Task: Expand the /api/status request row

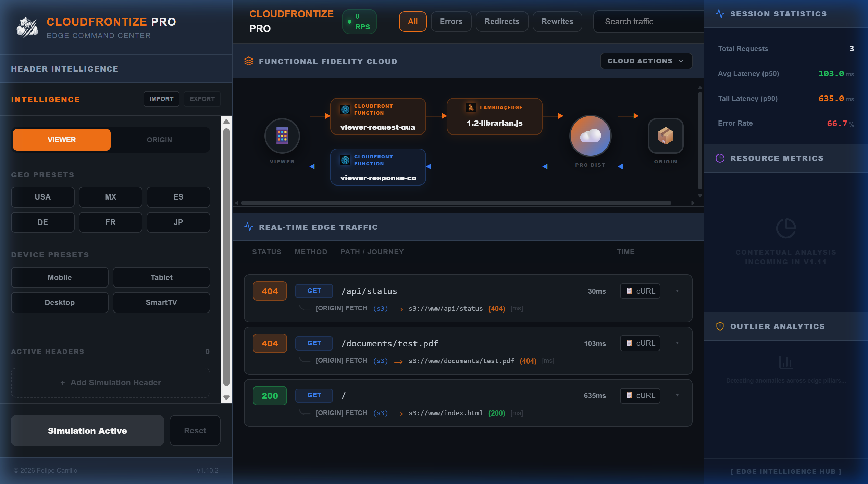Action: pyautogui.click(x=677, y=291)
